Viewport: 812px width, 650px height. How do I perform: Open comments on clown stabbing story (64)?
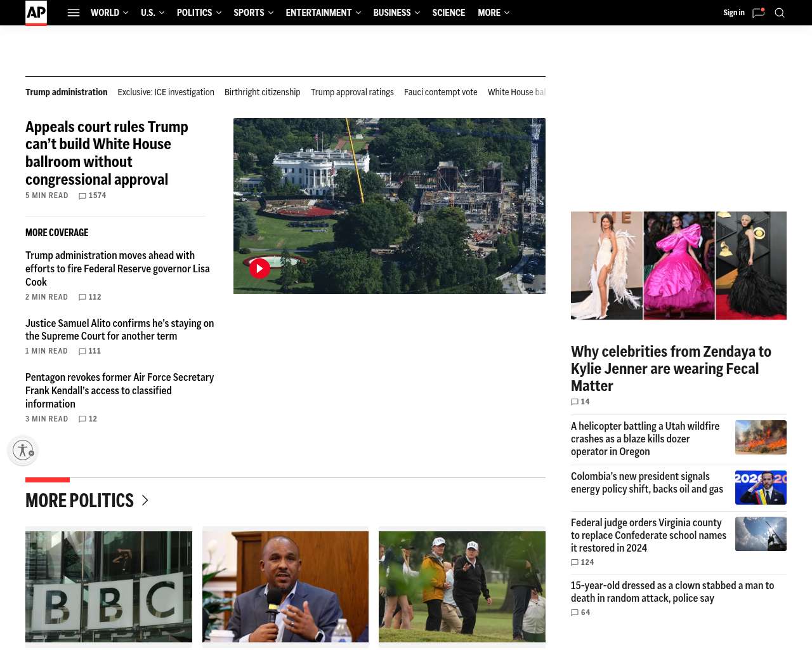pyautogui.click(x=580, y=613)
